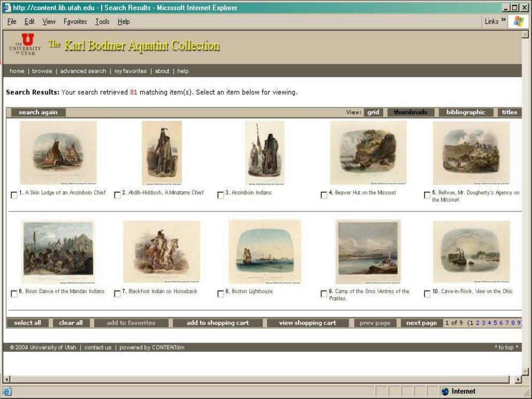Click view shopping cart button
The height and width of the screenshot is (399, 532).
pos(308,323)
